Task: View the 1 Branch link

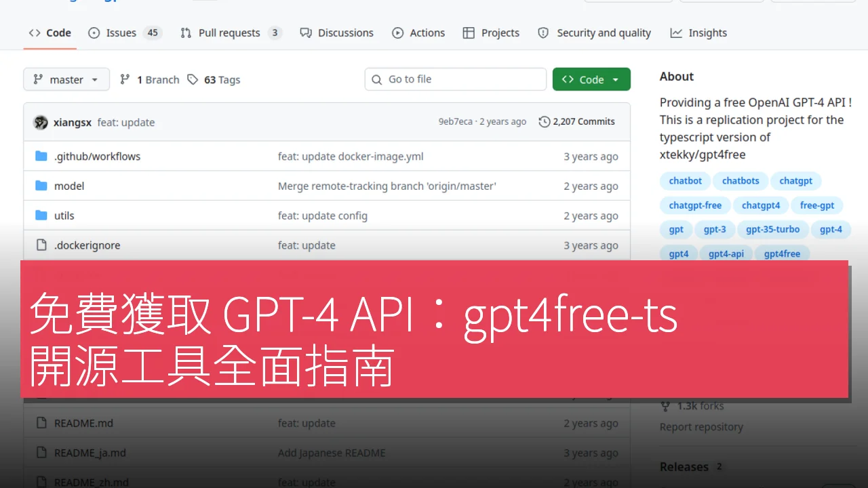Action: click(150, 79)
